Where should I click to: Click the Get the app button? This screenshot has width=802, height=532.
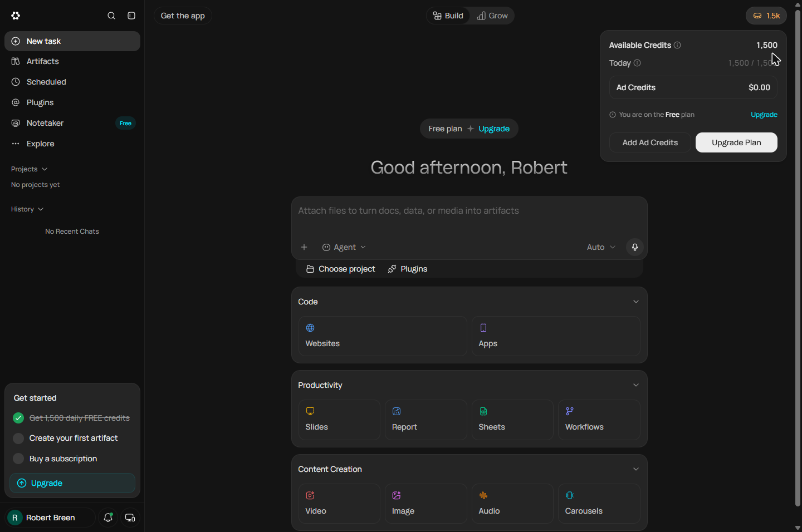(183, 16)
